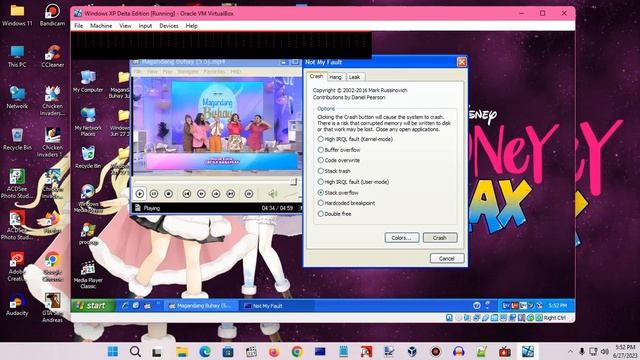The image size is (640, 360).
Task: Click Bandicam record icon in taskbar
Action: coord(436,351)
